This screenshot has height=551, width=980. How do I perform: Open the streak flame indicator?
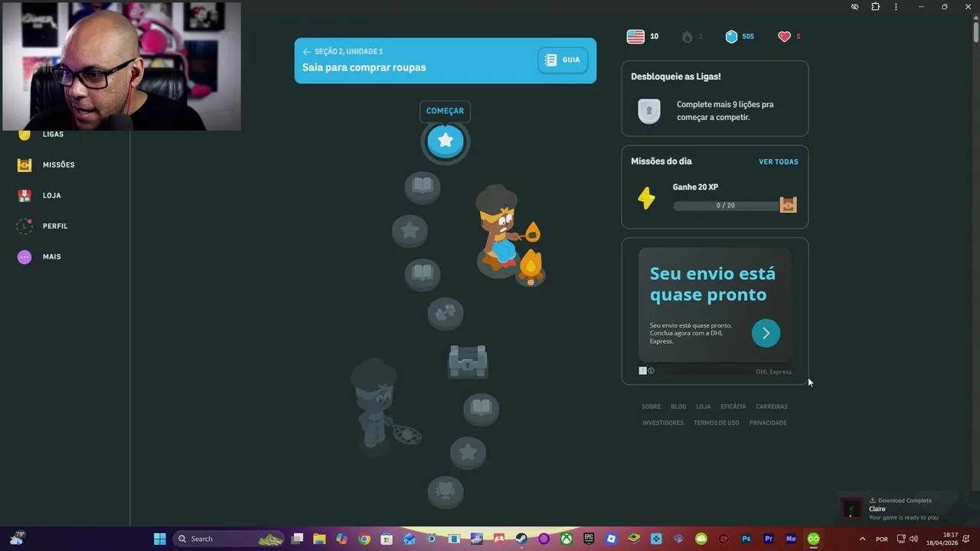(x=691, y=36)
